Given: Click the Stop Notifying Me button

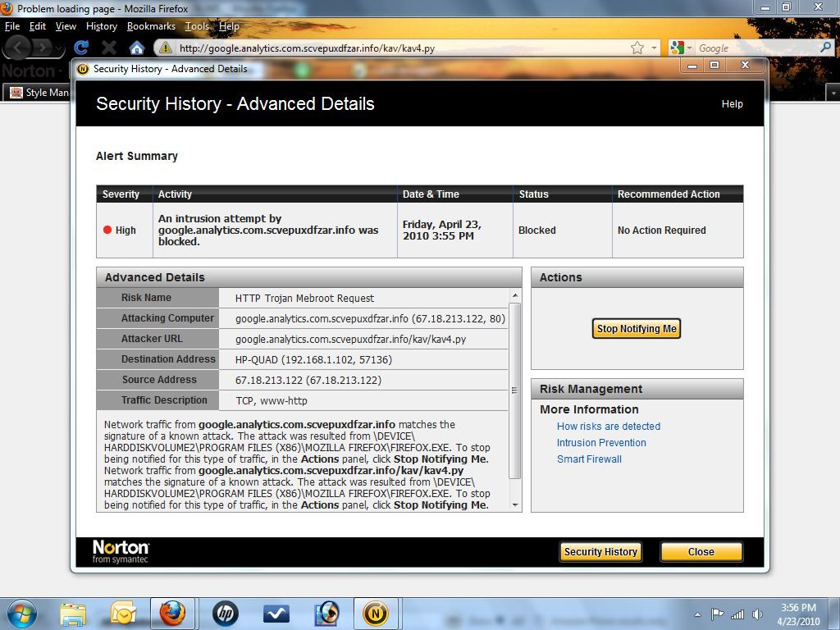Looking at the screenshot, I should pos(637,329).
